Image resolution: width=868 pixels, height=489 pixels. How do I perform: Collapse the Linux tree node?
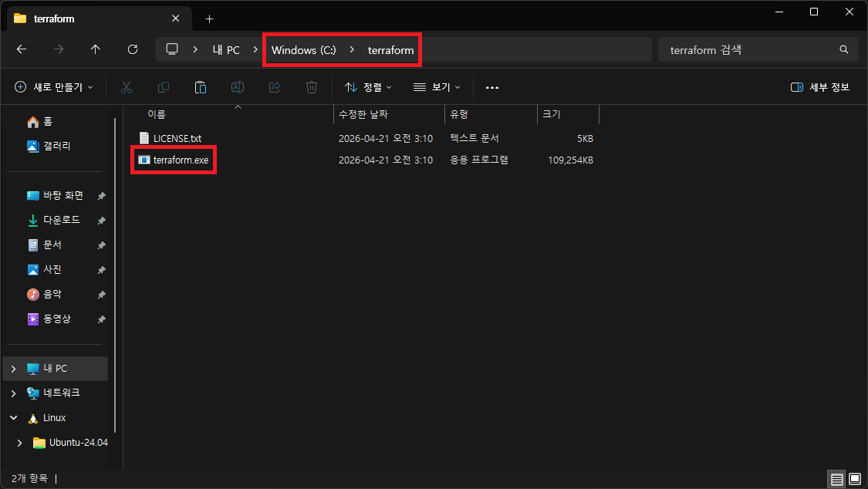13,418
